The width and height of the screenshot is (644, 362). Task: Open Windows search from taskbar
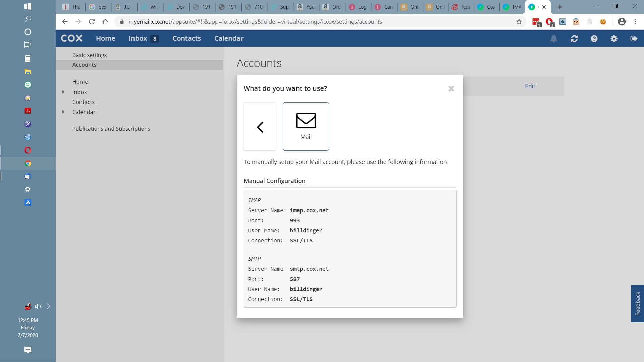28,19
